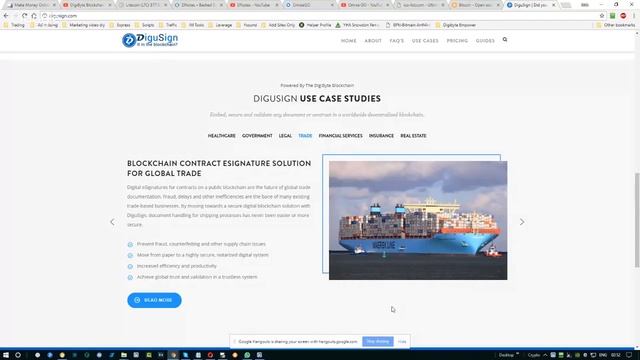Show hidden system tray icons chevron

click(x=545, y=355)
